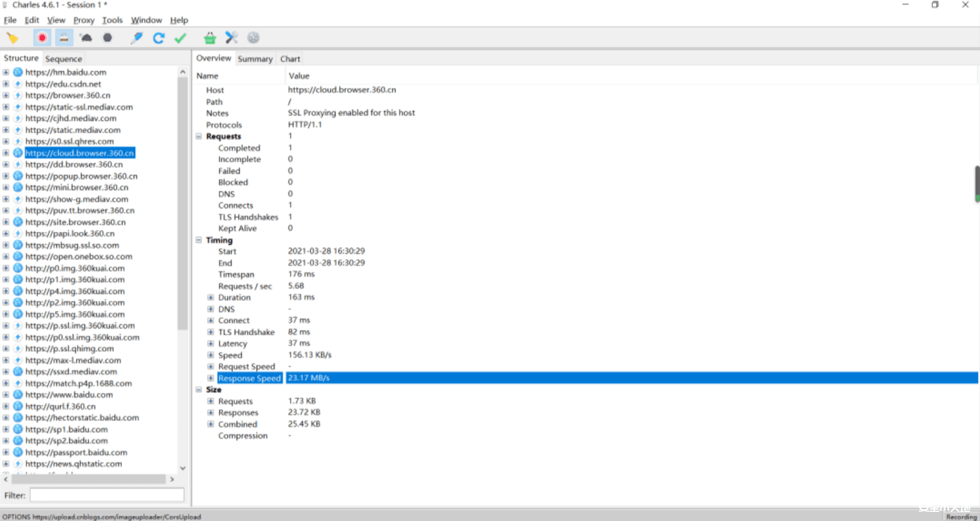Validate selection using the green checkmark
This screenshot has height=521, width=980.
tap(180, 38)
